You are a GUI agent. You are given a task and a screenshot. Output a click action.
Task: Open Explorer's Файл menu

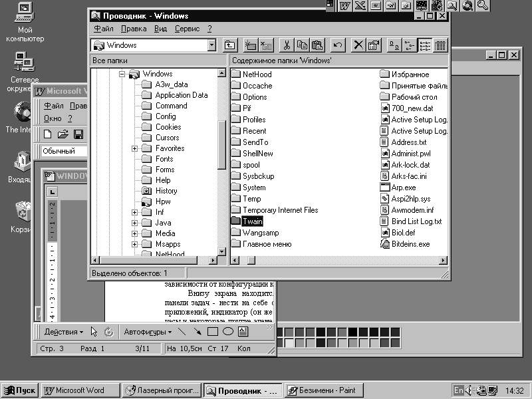coord(104,29)
